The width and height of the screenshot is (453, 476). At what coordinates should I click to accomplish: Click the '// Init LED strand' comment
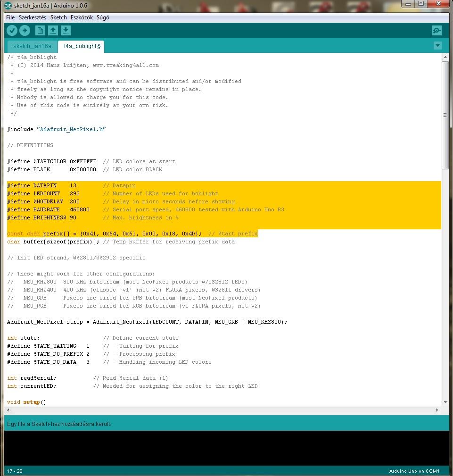(x=76, y=258)
